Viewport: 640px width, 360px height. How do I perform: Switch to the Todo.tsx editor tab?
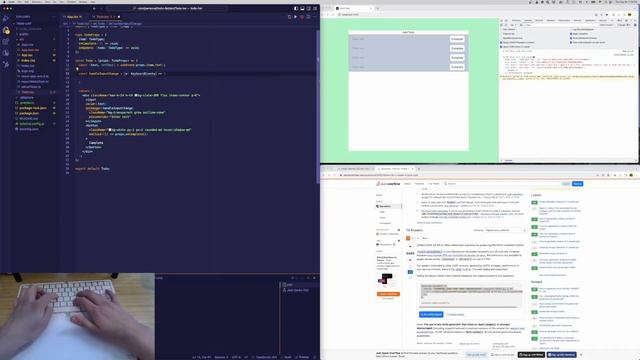(105, 17)
